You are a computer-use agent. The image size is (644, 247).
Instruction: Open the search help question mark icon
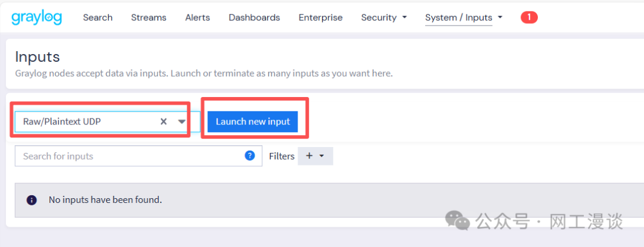tap(250, 156)
